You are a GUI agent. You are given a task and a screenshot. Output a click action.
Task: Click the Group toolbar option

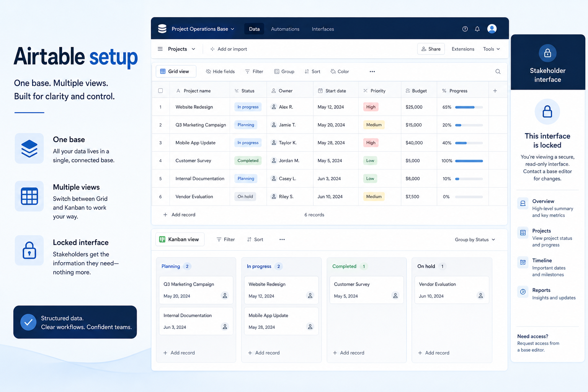(x=284, y=72)
